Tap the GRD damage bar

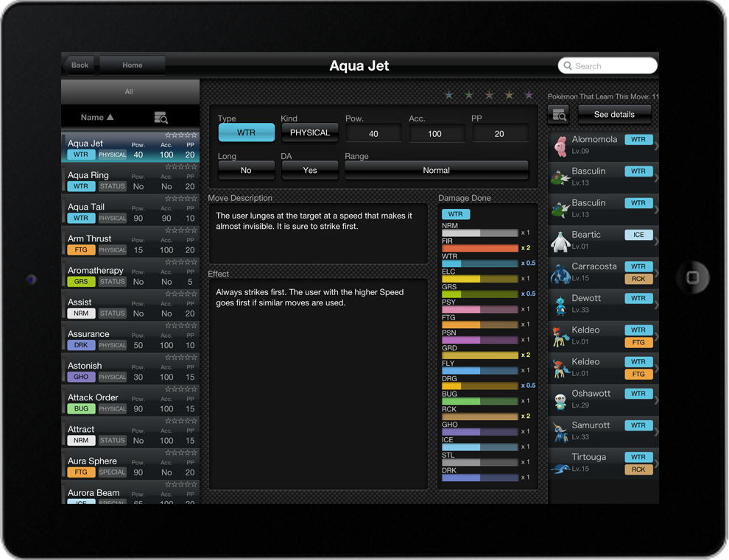point(480,355)
